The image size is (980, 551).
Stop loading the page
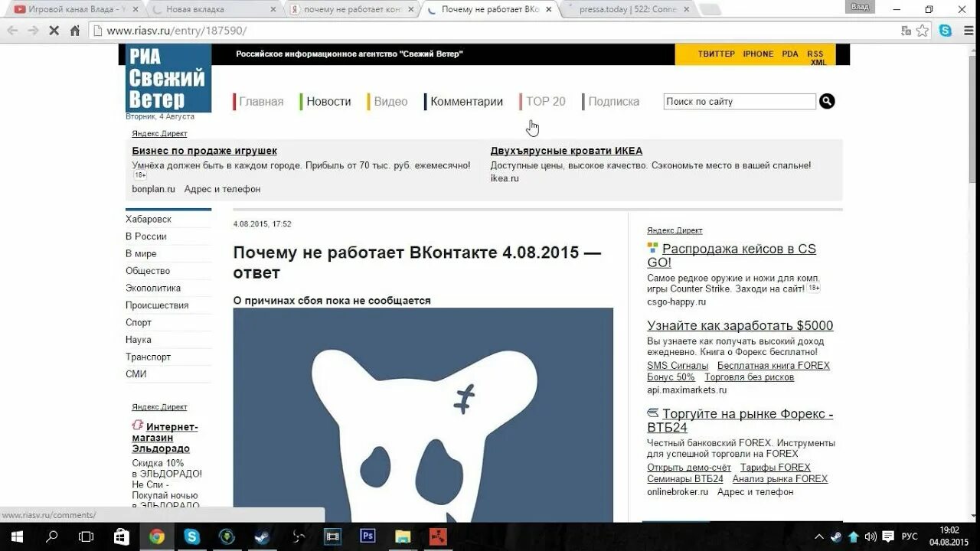coord(54,31)
